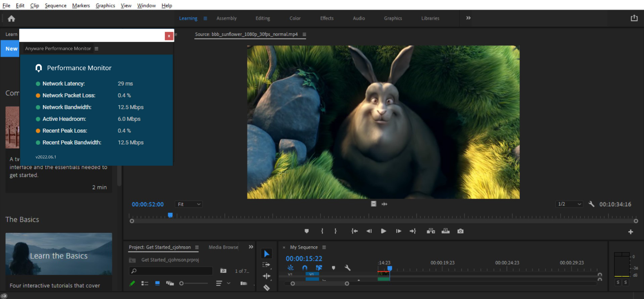Click the Learn the Basics tutorial thumbnail
This screenshot has height=299, width=644.
point(59,254)
